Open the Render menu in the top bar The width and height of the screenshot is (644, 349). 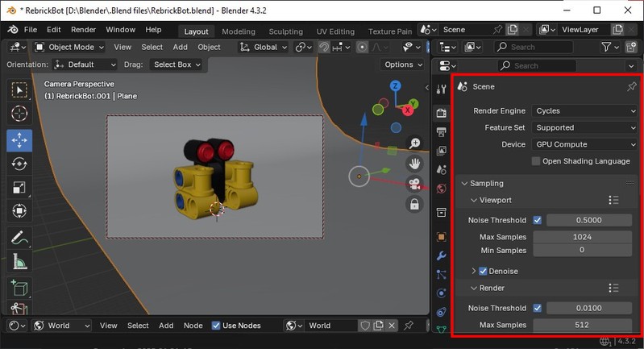(x=84, y=30)
